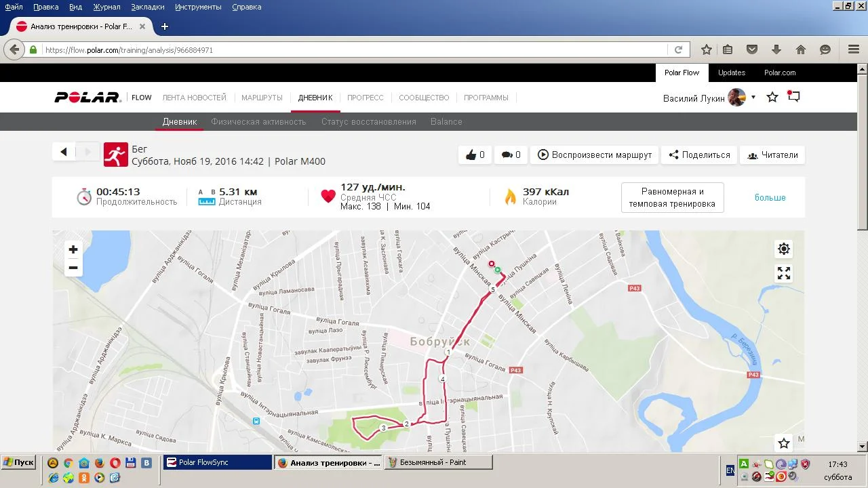The height and width of the screenshot is (488, 868).
Task: Open ЛЕНТА НОВОСТЕЙ navigation item
Action: [x=195, y=98]
